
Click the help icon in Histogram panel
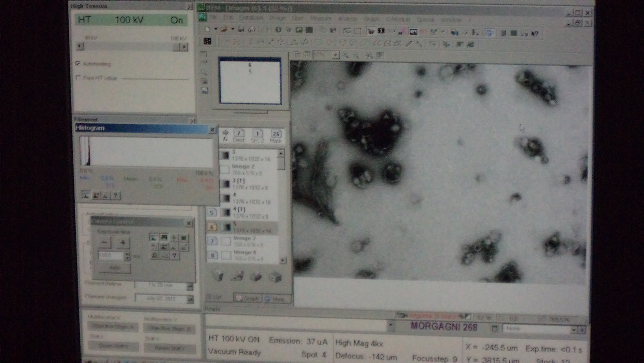[x=116, y=195]
